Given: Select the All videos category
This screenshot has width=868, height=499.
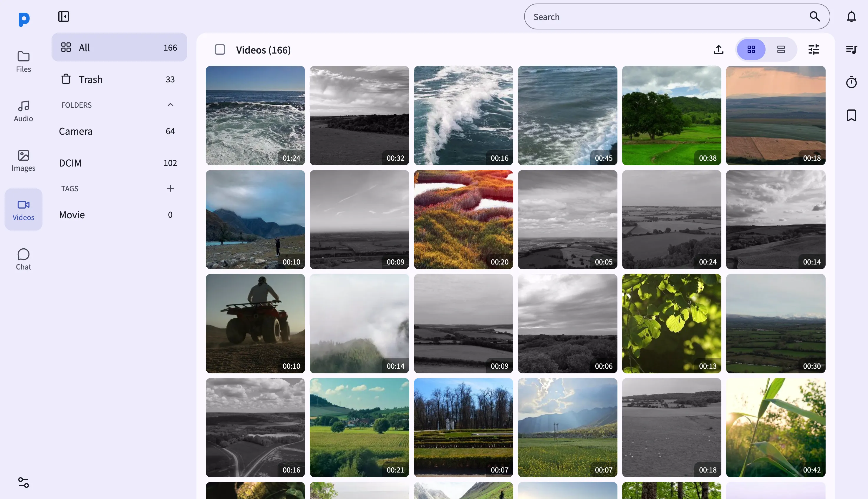Looking at the screenshot, I should [119, 47].
